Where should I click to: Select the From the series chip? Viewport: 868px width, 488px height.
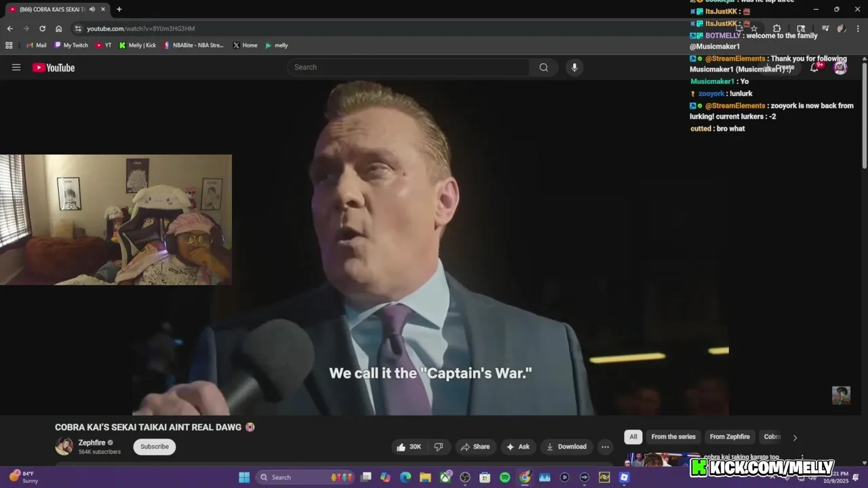[673, 436]
